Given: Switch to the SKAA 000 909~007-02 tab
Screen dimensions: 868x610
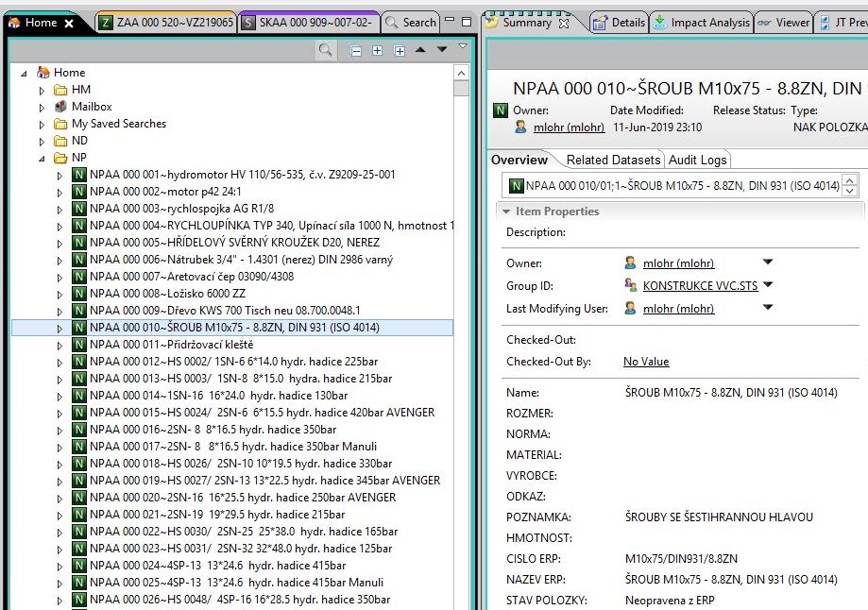Looking at the screenshot, I should (310, 23).
